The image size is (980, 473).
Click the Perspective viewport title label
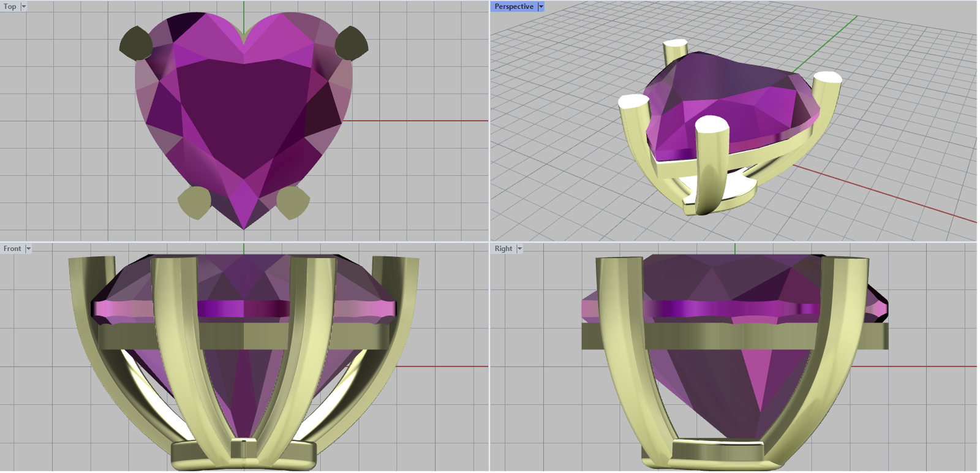(514, 6)
